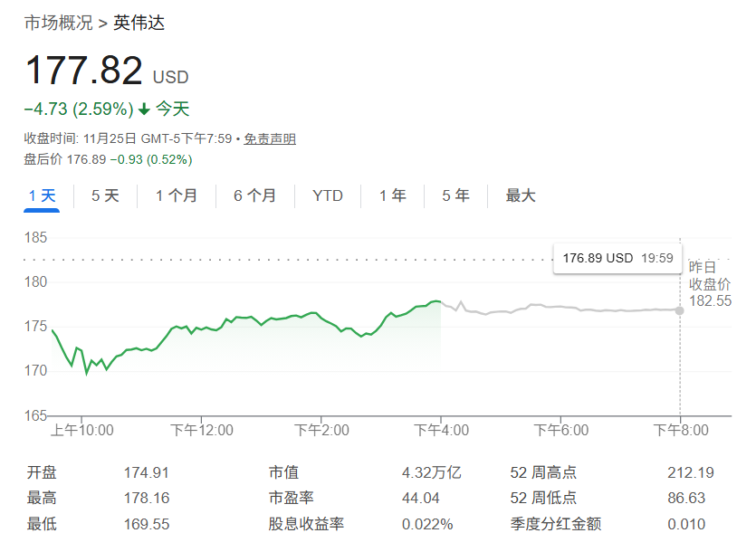Show the 最大 full history range
The height and width of the screenshot is (552, 756).
point(521,195)
